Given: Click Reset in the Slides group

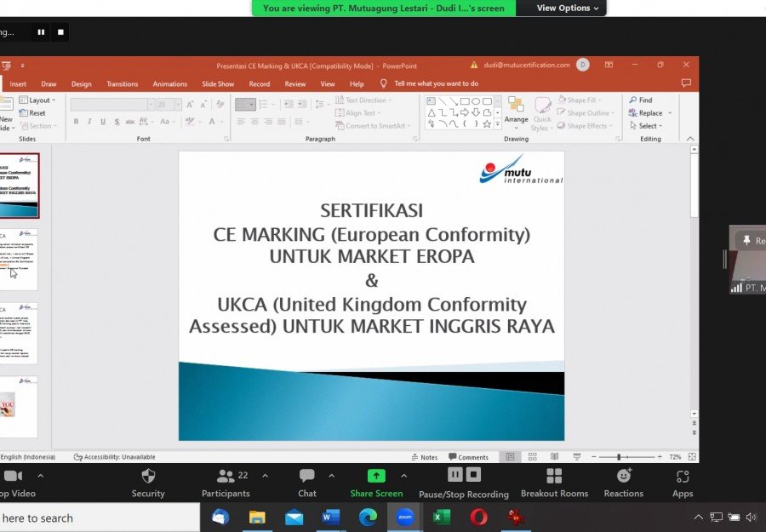Looking at the screenshot, I should tap(32, 113).
